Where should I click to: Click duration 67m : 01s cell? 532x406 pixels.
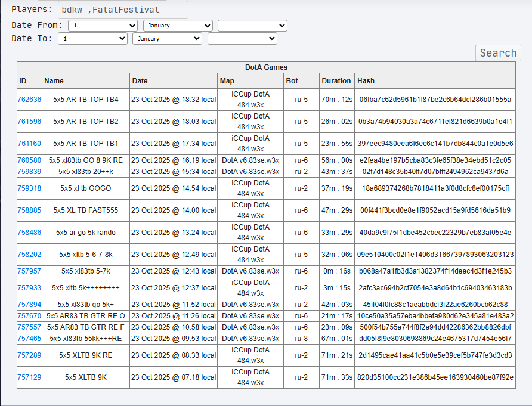pyautogui.click(x=337, y=339)
